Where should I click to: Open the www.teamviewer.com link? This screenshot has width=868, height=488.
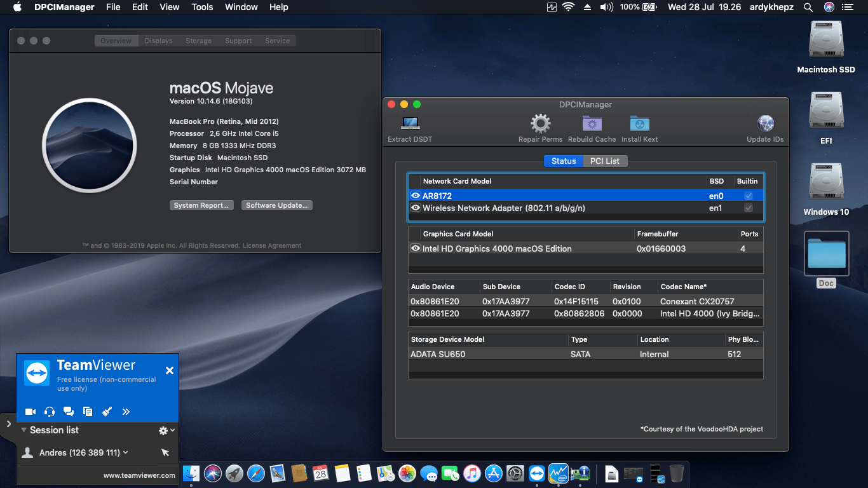pyautogui.click(x=139, y=475)
